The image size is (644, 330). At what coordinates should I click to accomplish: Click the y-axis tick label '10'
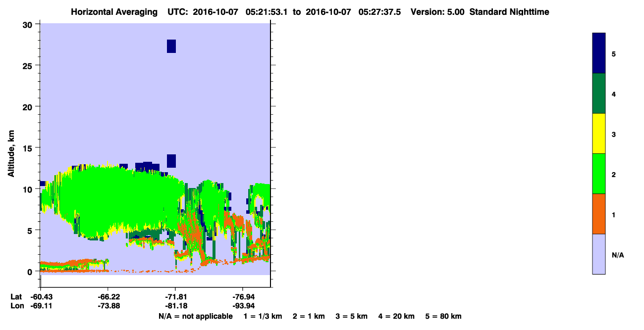point(29,189)
